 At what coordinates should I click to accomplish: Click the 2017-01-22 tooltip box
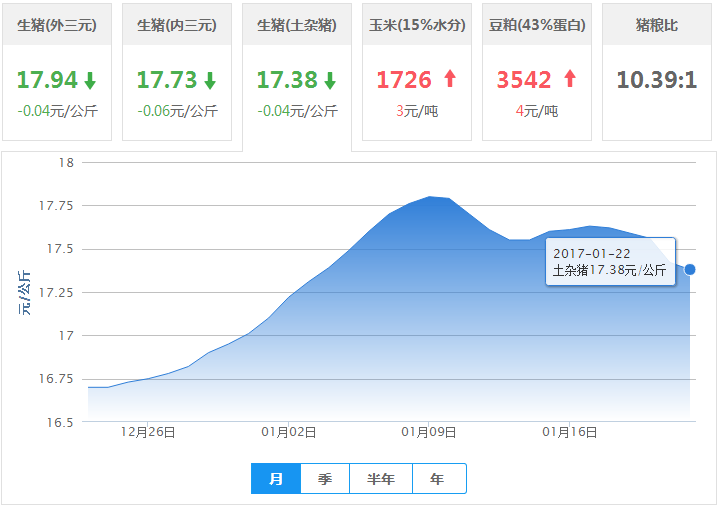[611, 261]
